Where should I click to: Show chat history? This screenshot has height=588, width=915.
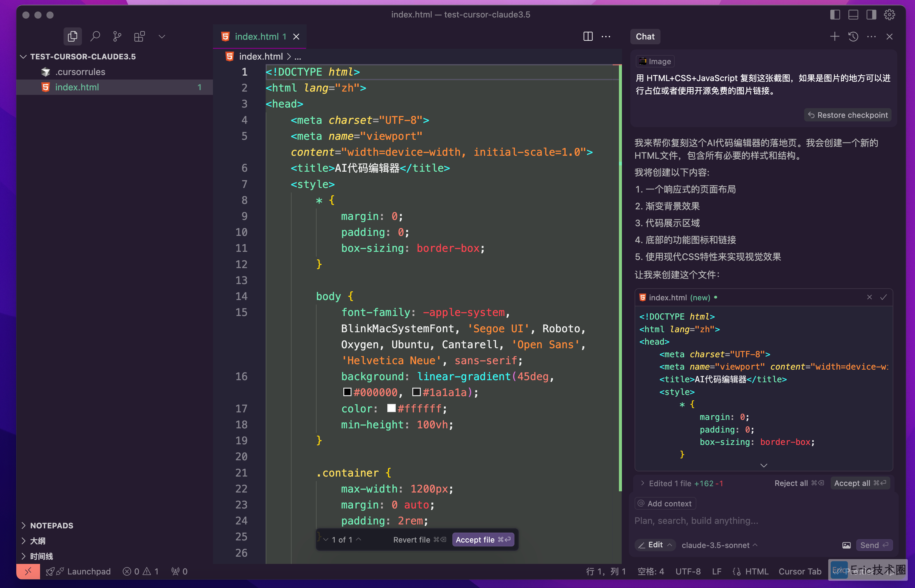click(853, 37)
